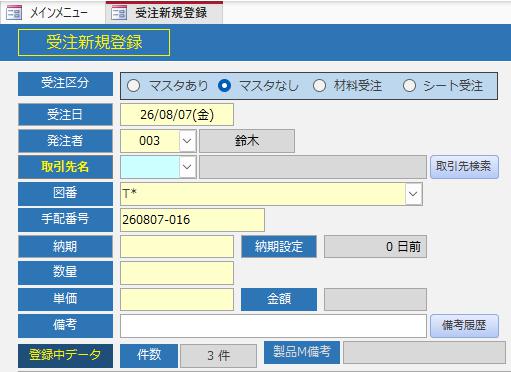Click the 備考履歴 button

[x=464, y=326]
